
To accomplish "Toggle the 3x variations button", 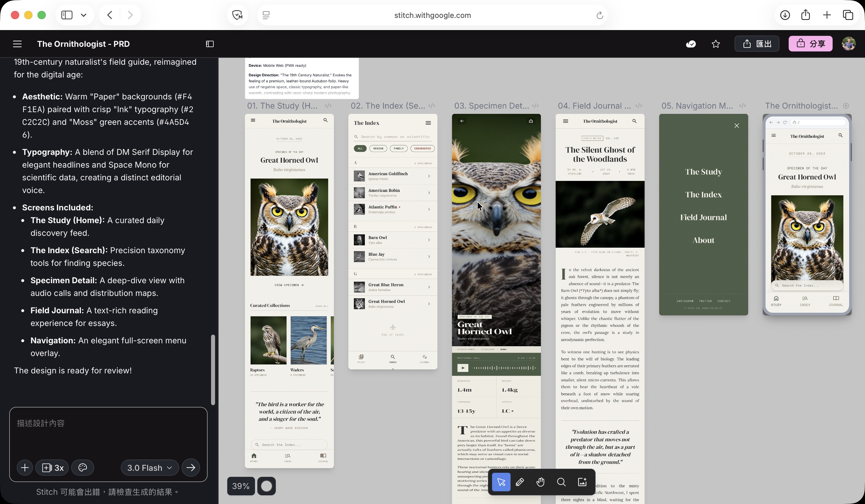I will click(x=53, y=468).
